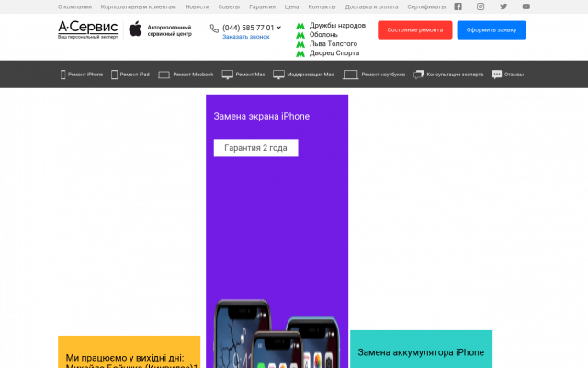Open Доставка и оплата menu item
Screen dimensions: 588x368
click(371, 6)
